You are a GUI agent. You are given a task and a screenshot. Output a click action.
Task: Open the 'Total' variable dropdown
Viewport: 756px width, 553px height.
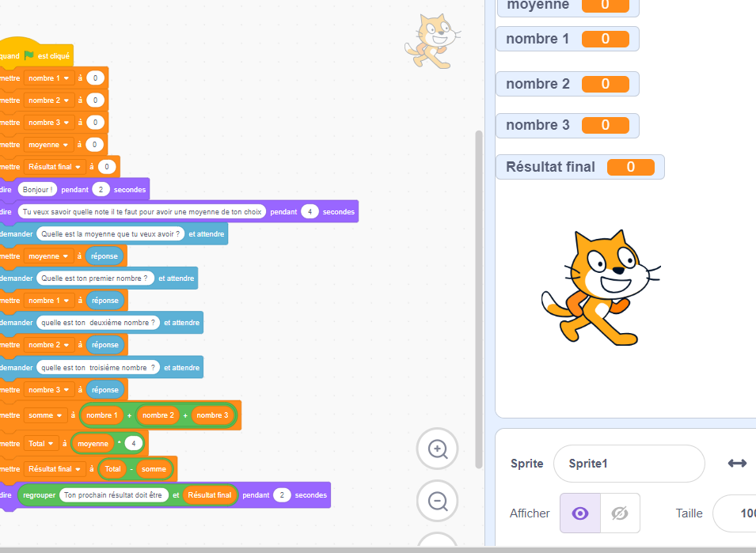click(41, 444)
